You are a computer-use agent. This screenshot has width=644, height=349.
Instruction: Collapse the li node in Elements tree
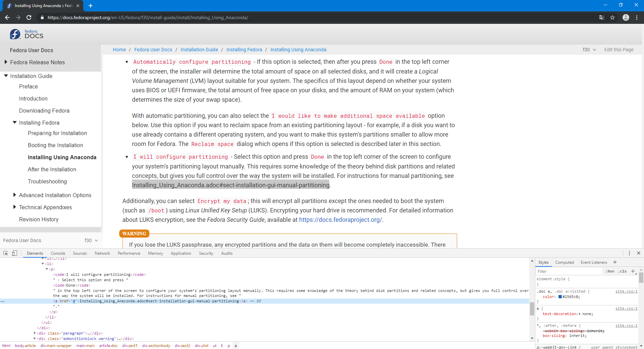pos(43,264)
